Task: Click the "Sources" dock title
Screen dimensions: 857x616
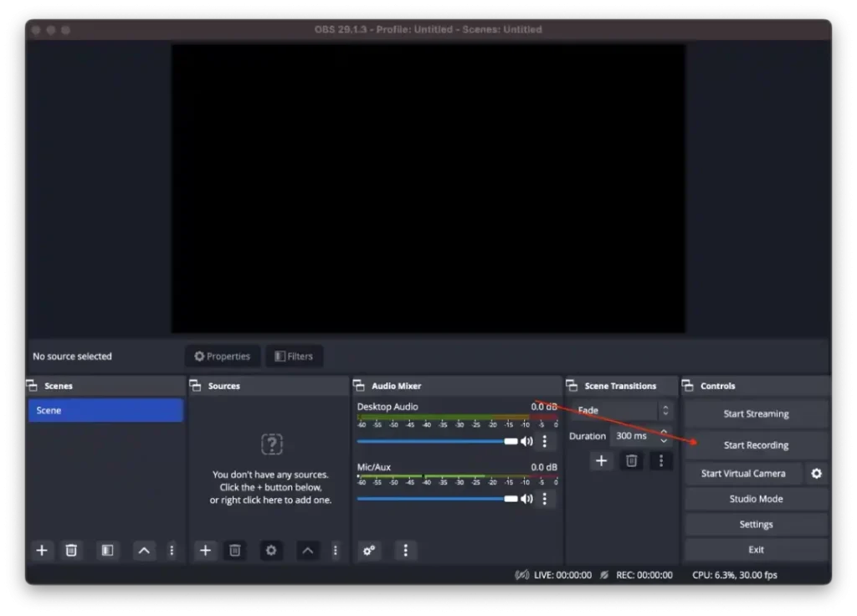Action: [224, 386]
